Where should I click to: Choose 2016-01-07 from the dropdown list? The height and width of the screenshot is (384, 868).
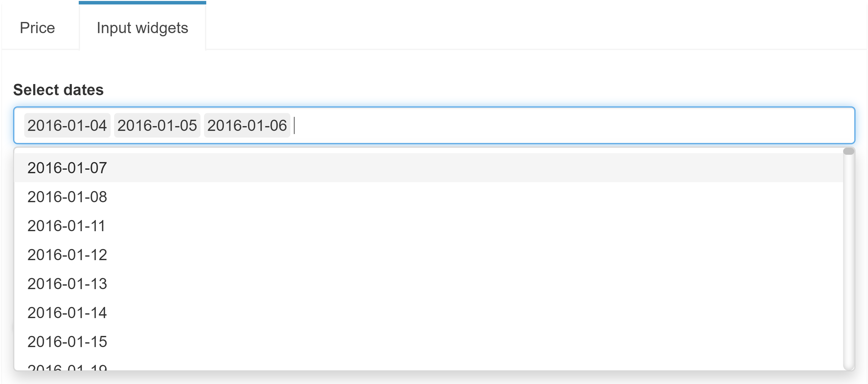67,167
